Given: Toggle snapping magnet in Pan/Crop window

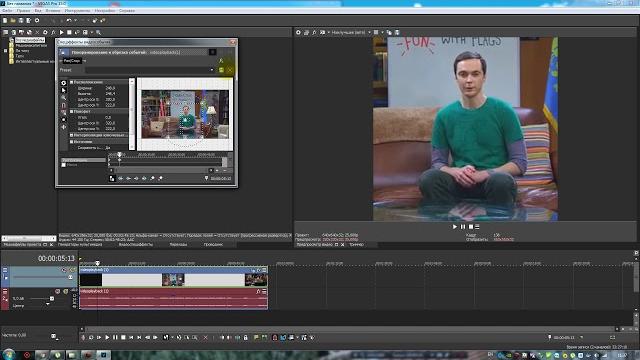Looking at the screenshot, I should [63, 105].
